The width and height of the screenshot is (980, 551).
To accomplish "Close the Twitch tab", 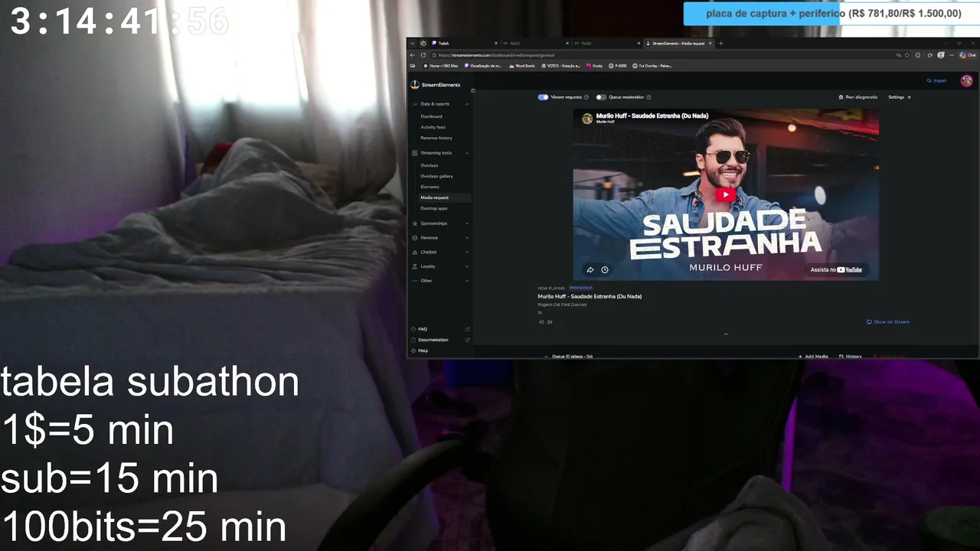I will tap(496, 44).
